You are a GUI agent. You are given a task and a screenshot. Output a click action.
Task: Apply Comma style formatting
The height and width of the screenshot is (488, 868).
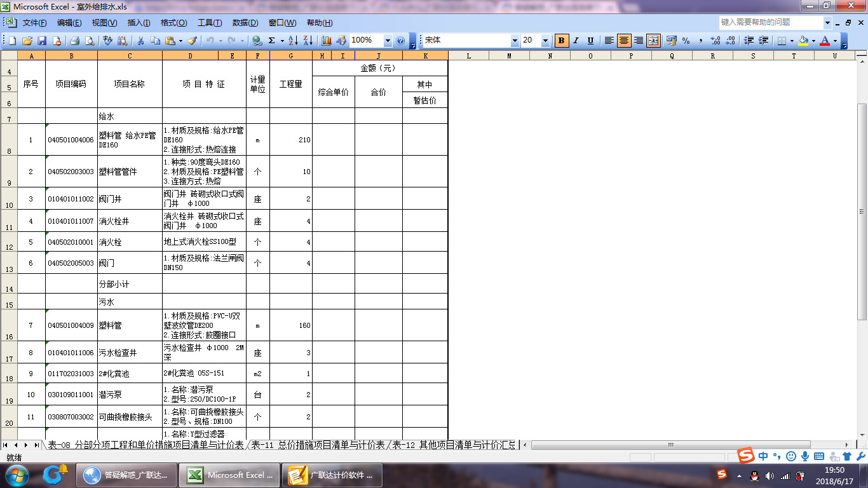coord(701,40)
